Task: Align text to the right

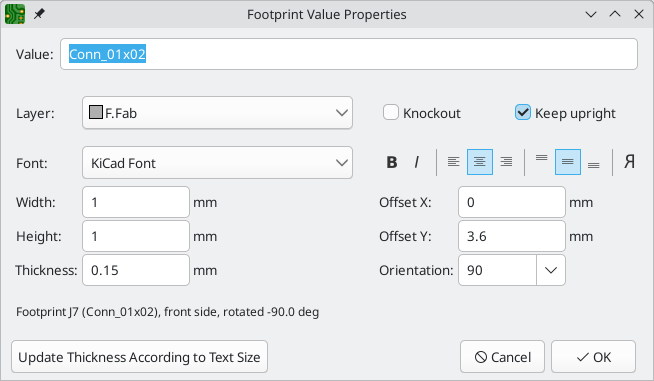Action: (506, 162)
